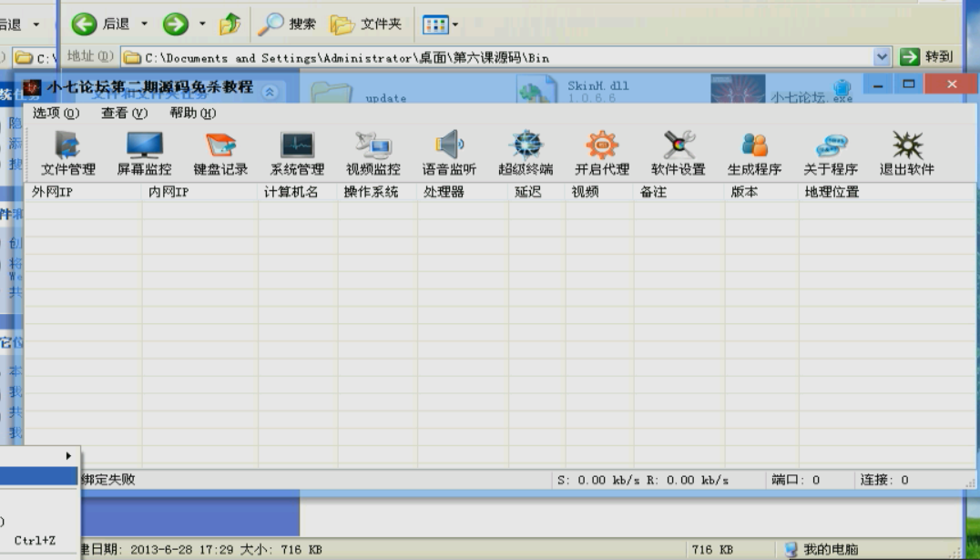Image resolution: width=980 pixels, height=560 pixels.
Task: Open the 关于程序 about dialog
Action: [x=831, y=153]
